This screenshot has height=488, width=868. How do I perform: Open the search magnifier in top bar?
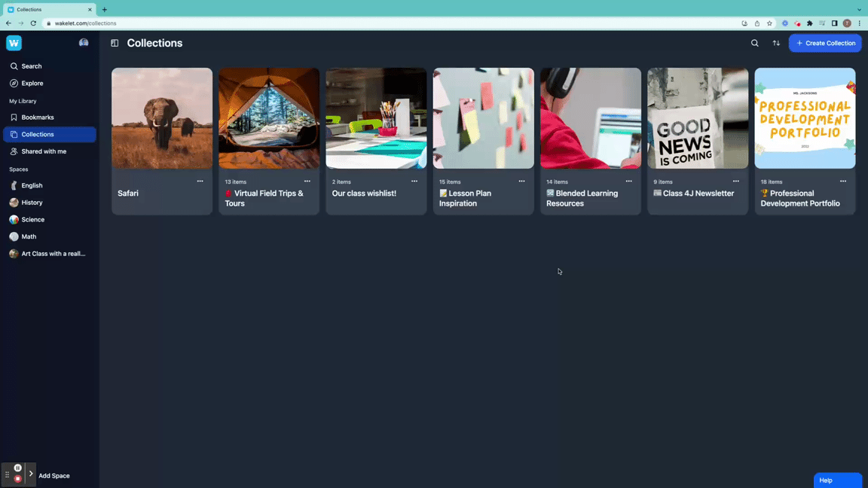click(754, 43)
